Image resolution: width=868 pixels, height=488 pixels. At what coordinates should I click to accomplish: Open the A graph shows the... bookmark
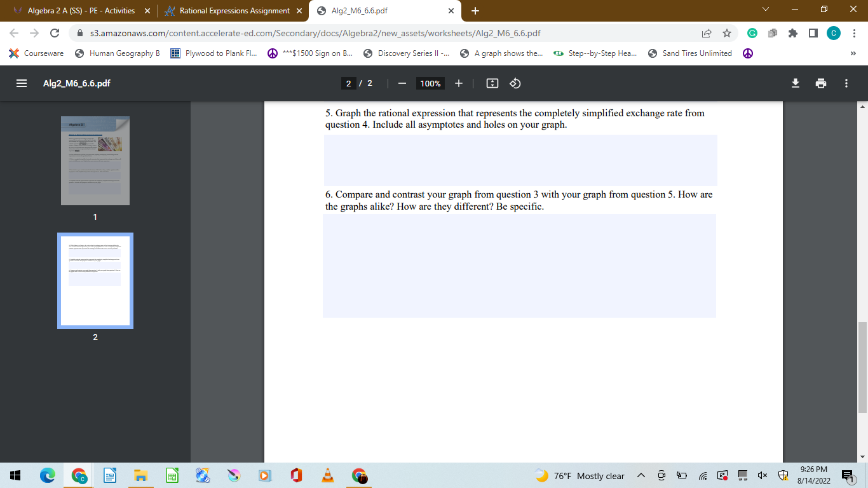(501, 53)
